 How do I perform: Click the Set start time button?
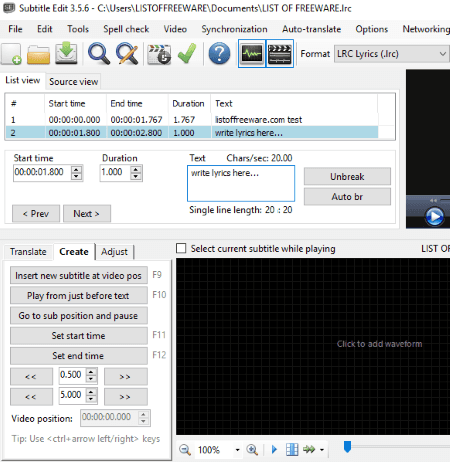(79, 335)
